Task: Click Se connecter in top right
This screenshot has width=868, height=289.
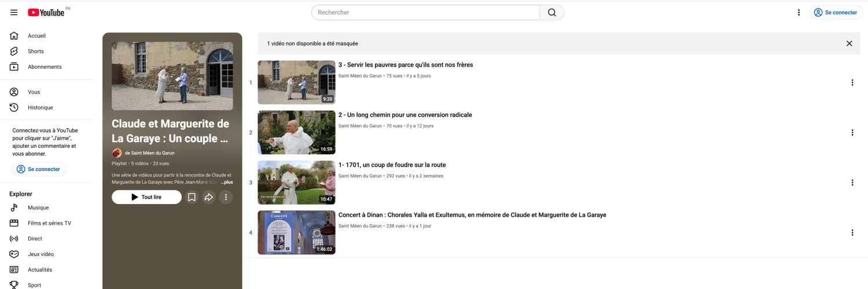Action: point(836,12)
